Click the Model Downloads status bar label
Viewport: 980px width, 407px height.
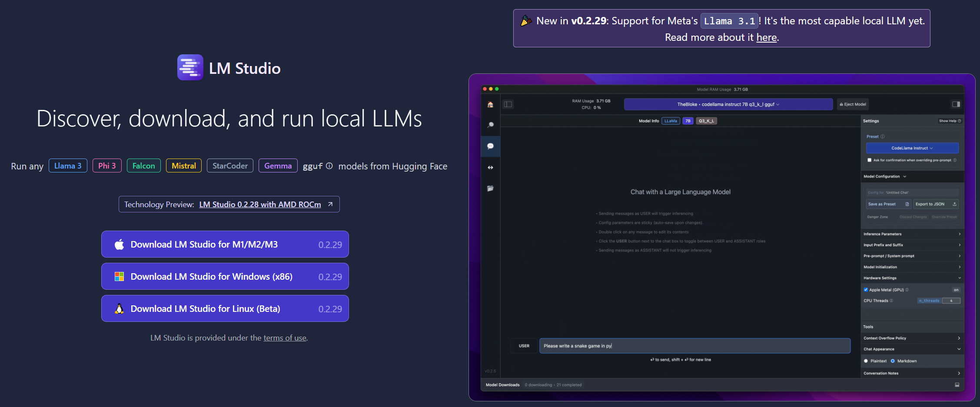502,385
